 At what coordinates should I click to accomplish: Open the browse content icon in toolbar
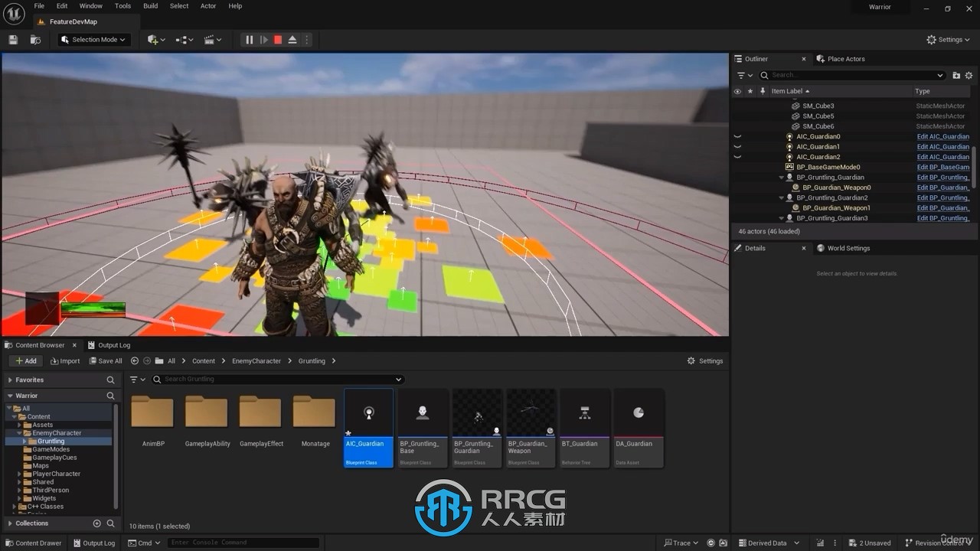click(x=35, y=40)
